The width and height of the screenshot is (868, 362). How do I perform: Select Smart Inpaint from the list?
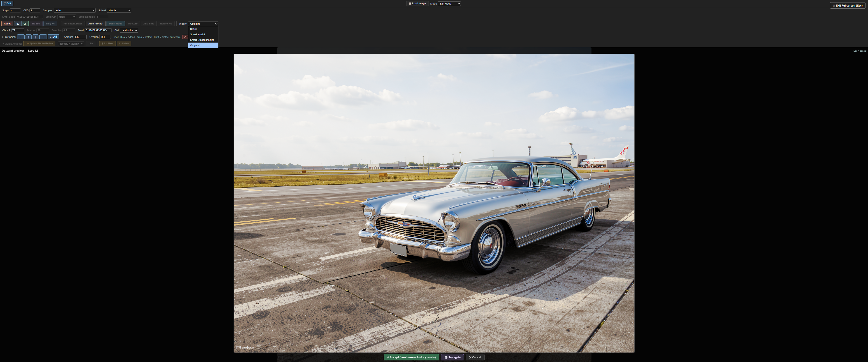point(203,34)
